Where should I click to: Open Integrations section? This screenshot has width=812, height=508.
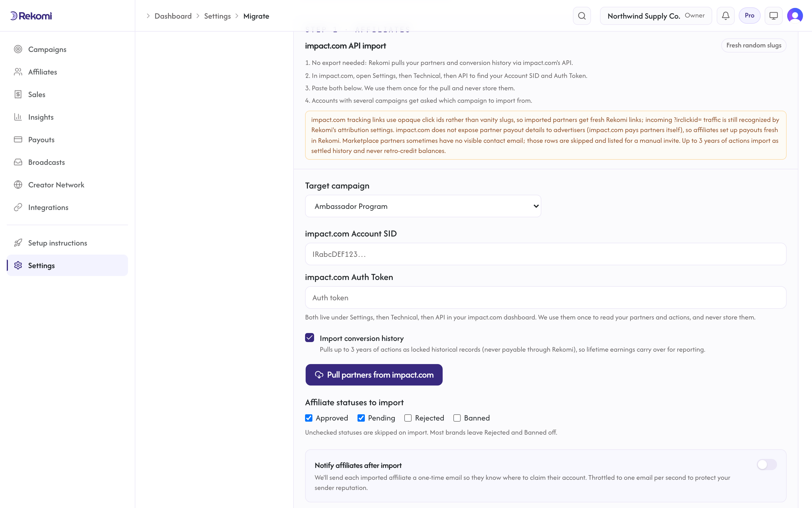click(67, 207)
